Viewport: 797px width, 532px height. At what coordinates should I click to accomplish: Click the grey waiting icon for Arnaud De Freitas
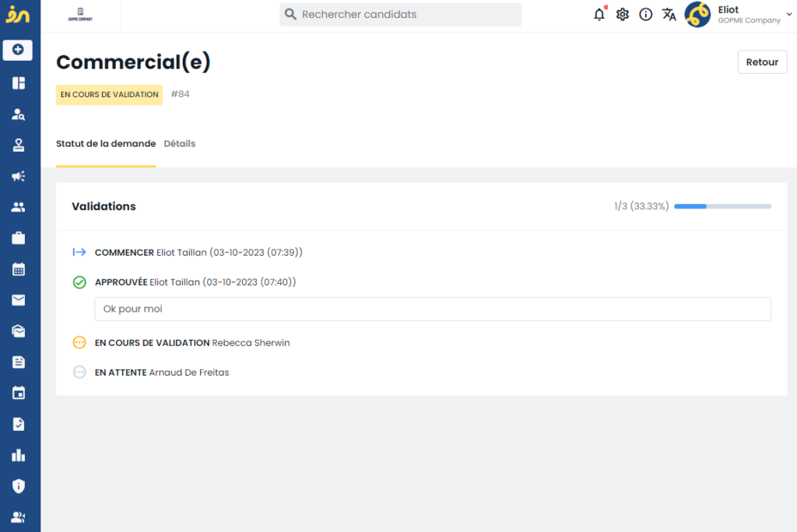pos(79,372)
